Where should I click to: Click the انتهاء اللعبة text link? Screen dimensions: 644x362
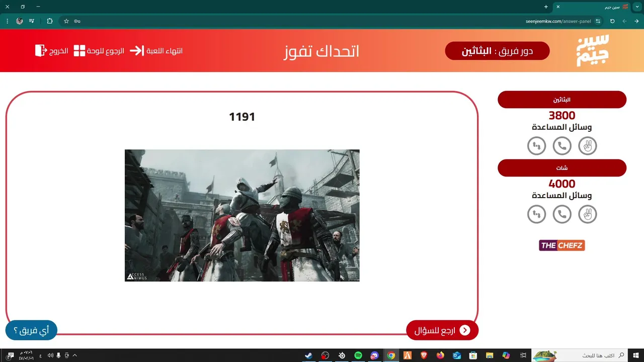pos(164,51)
